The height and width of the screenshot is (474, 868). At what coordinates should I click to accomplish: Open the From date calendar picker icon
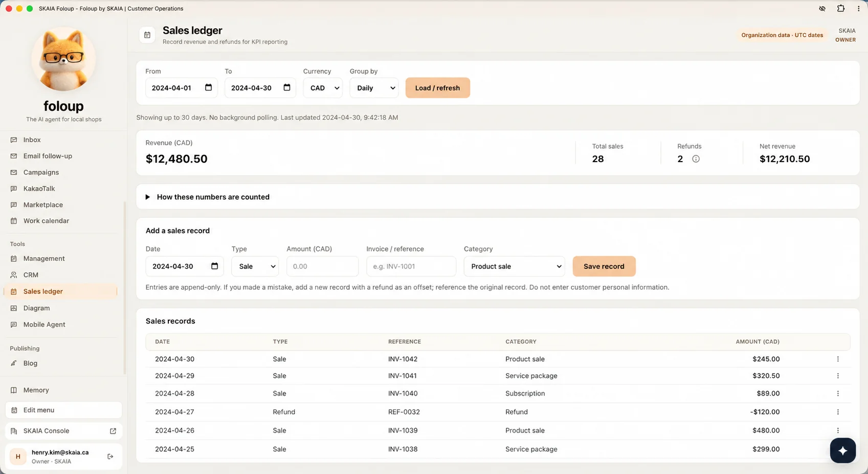[x=208, y=87]
